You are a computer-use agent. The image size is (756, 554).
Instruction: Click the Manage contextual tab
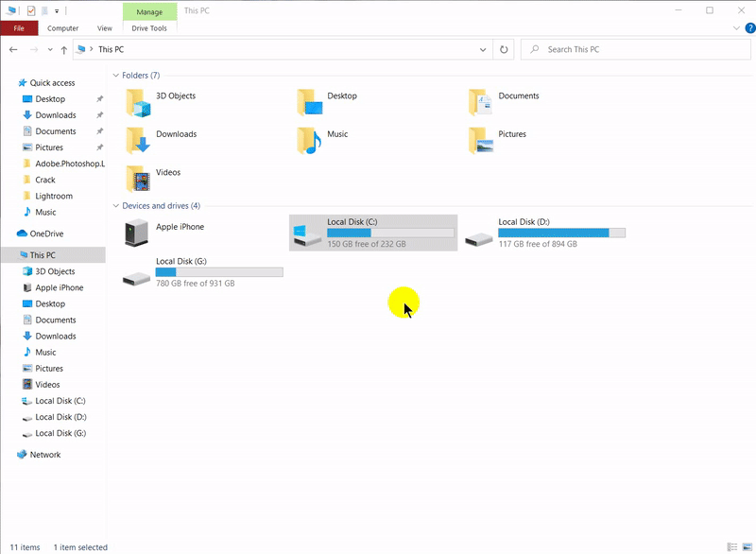pyautogui.click(x=149, y=12)
